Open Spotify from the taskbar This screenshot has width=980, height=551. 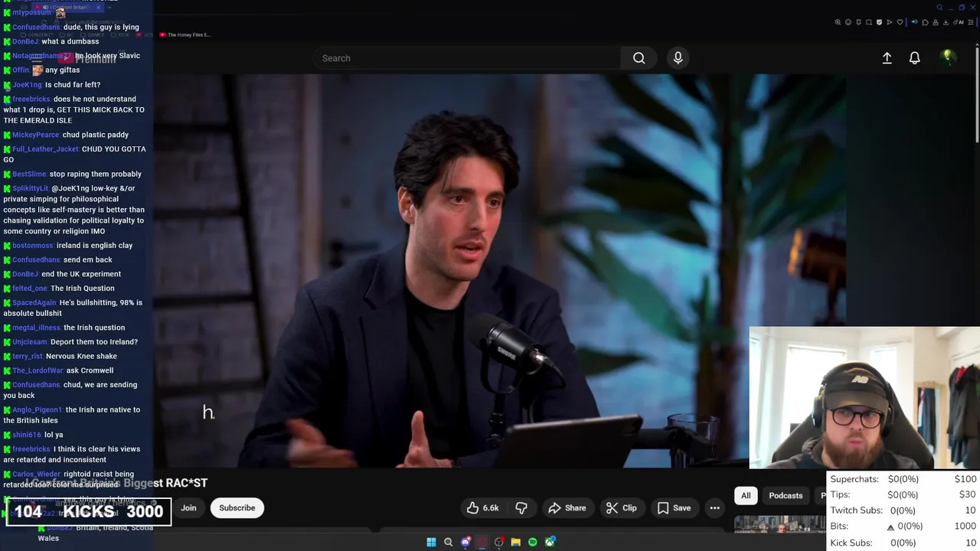[533, 542]
